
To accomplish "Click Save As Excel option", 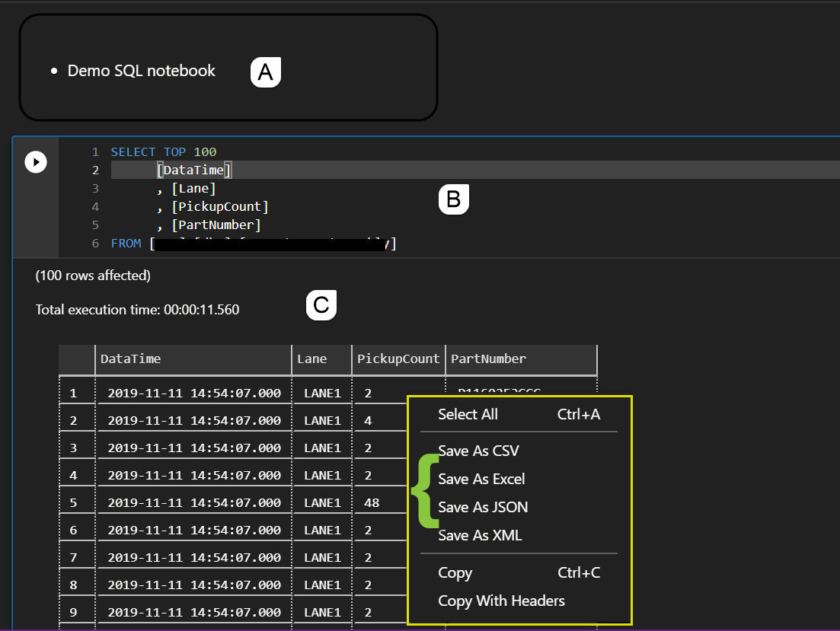I will 481,479.
